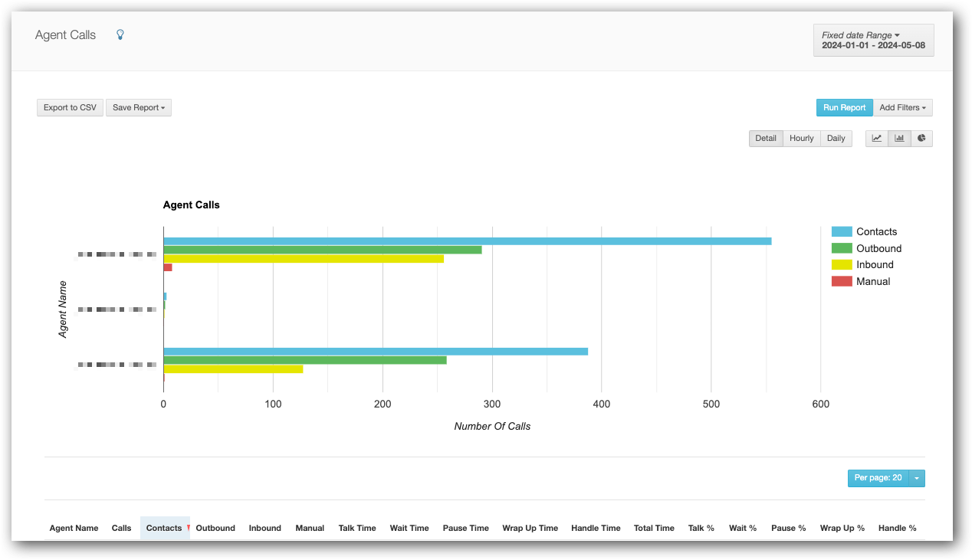Click the top agent's yellow Inbound bar
The height and width of the screenshot is (560, 972).
(x=304, y=258)
